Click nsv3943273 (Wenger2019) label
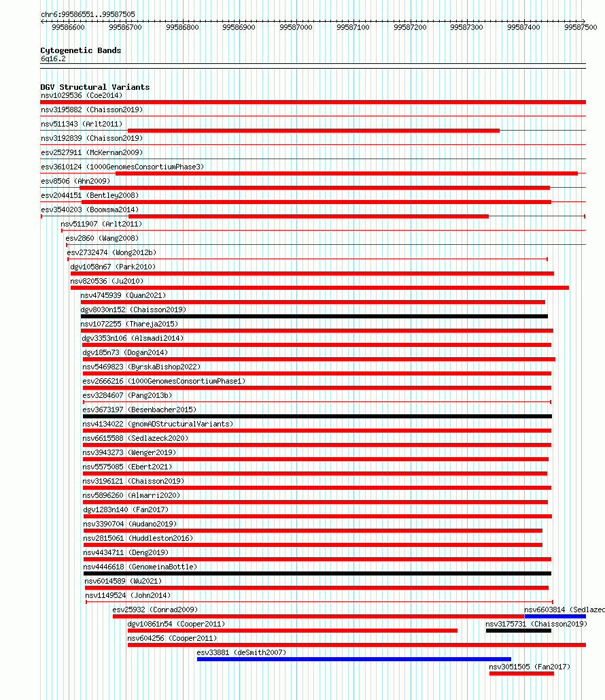Screen dimensions: 605x700 coord(129,452)
